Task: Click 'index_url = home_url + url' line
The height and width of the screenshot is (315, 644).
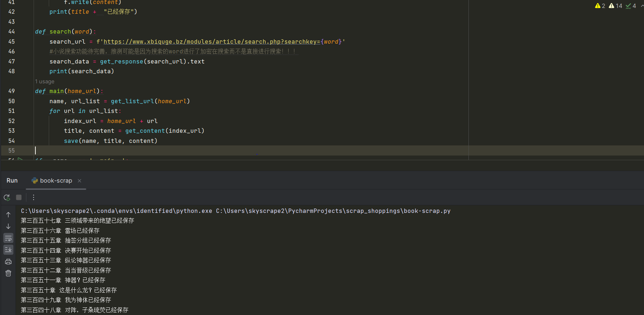Action: (111, 121)
